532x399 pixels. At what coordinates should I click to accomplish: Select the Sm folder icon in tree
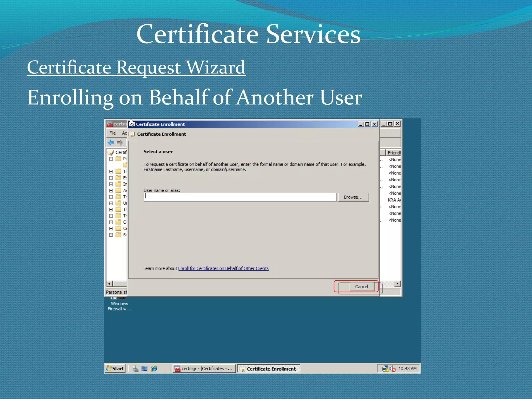coord(118,235)
